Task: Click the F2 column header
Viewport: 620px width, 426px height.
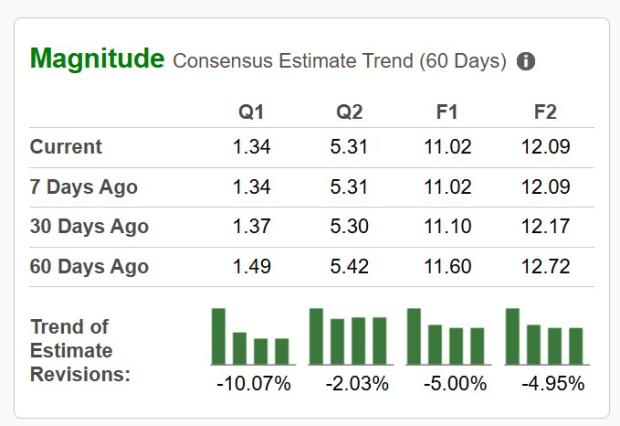Action: [545, 112]
